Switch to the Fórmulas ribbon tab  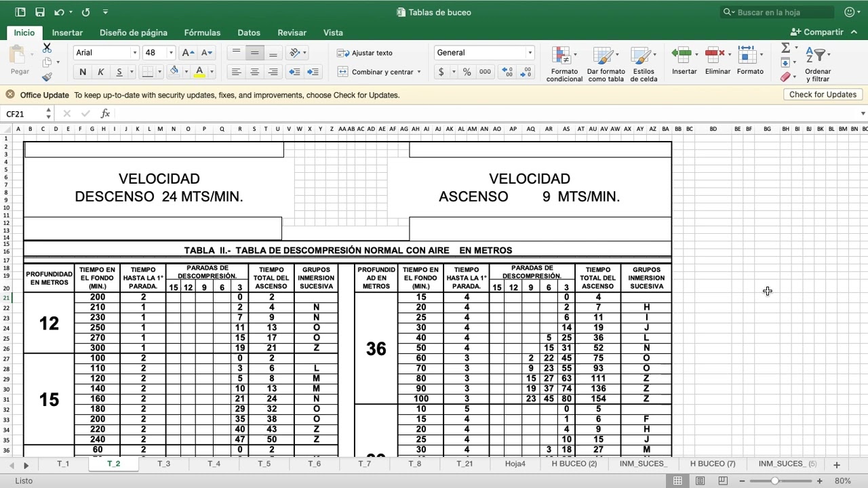coord(202,33)
